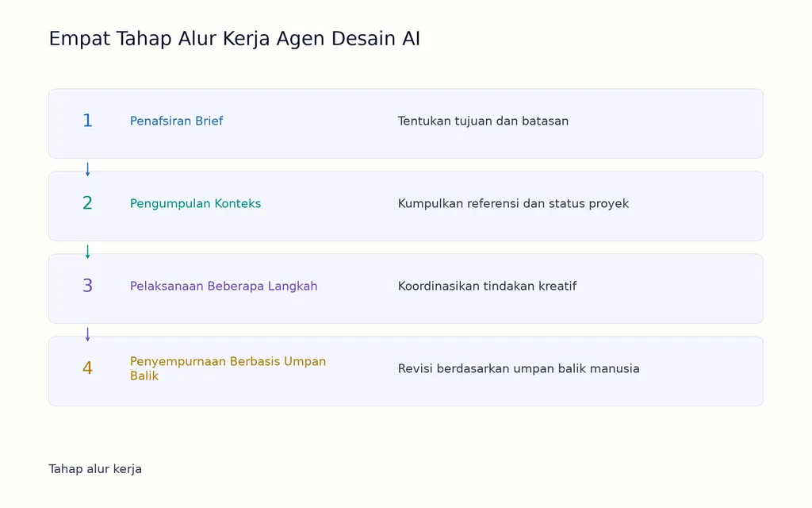Click 'Kumpulkan referensi dan status proyek' text

[513, 204]
